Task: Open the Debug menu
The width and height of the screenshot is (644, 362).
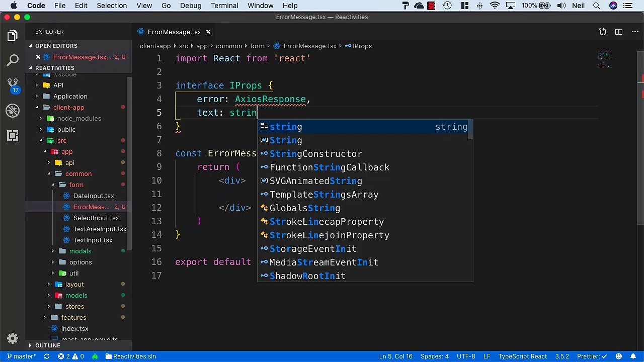Action: click(x=191, y=6)
